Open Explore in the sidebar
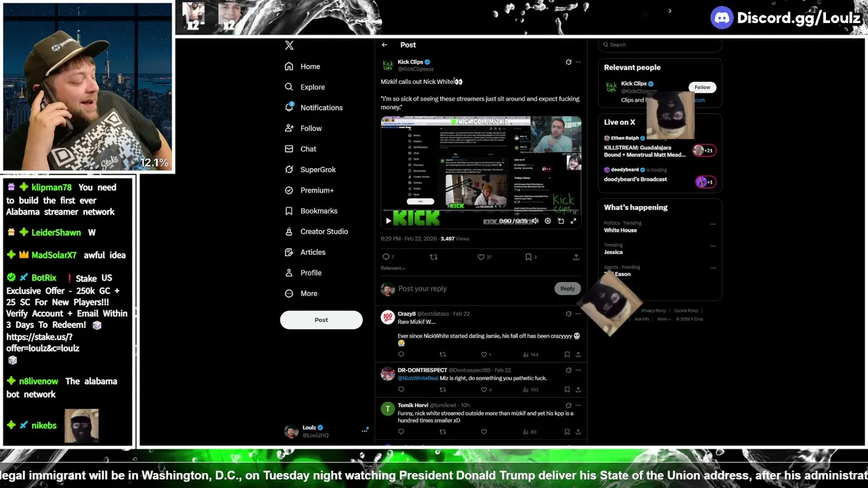The height and width of the screenshot is (488, 868). [304, 87]
